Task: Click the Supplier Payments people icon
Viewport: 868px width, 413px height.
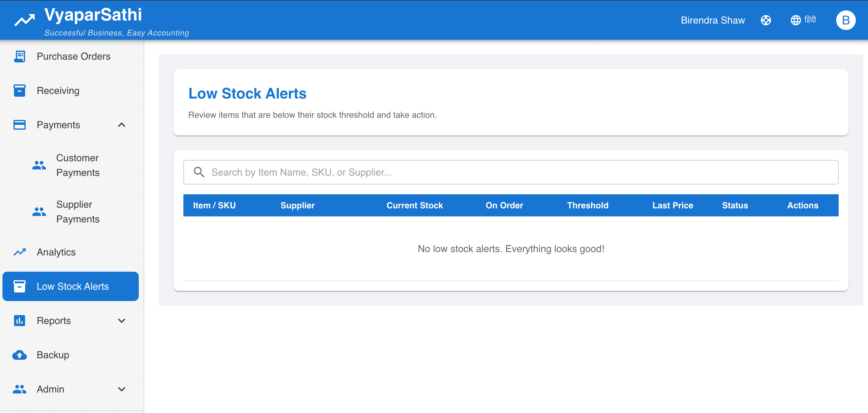Action: [39, 212]
